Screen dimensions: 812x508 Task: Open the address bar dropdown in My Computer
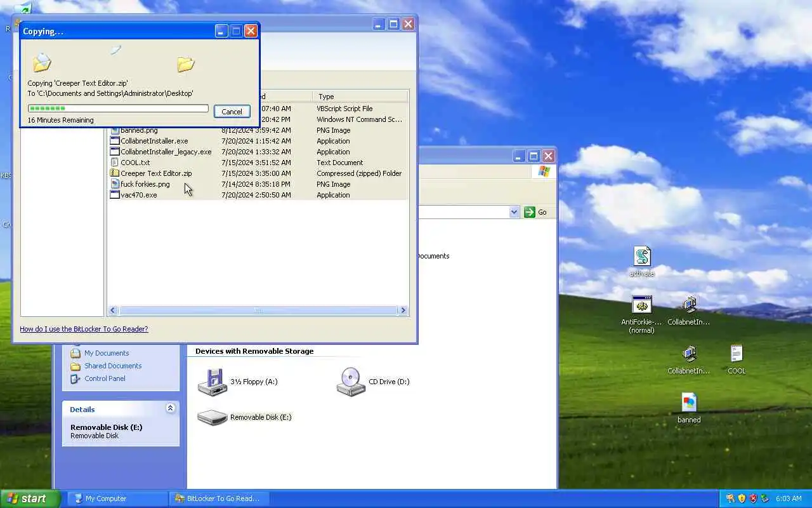[514, 212]
